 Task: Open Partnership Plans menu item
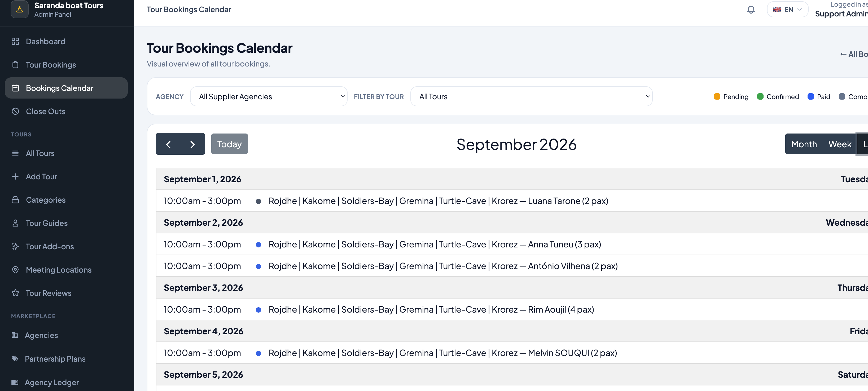(x=66, y=359)
